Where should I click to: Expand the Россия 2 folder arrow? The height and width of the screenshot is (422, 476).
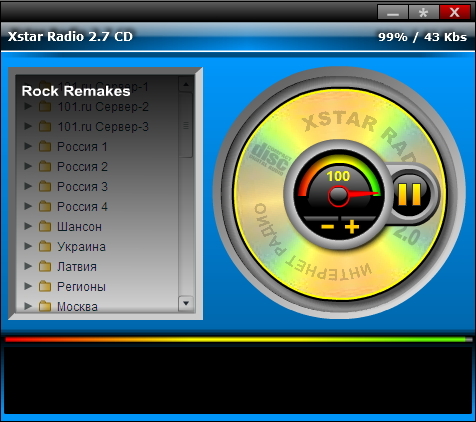pos(28,166)
